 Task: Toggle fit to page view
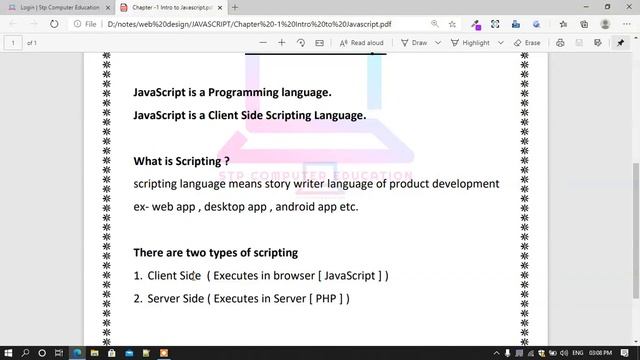(x=320, y=42)
